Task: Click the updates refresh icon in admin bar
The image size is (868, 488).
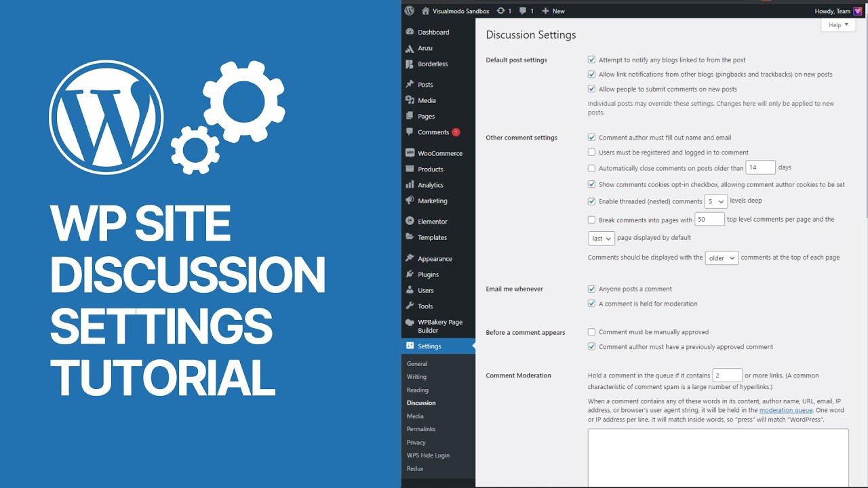Action: [500, 11]
